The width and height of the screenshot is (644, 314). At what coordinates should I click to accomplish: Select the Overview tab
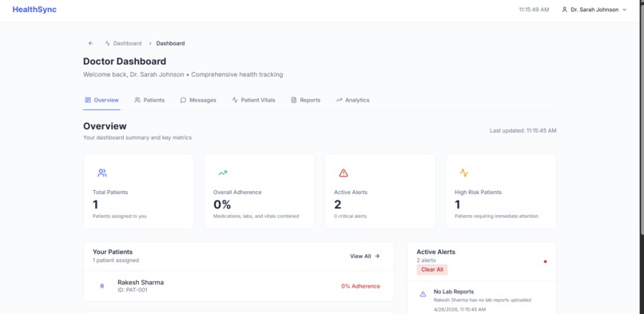point(101,100)
